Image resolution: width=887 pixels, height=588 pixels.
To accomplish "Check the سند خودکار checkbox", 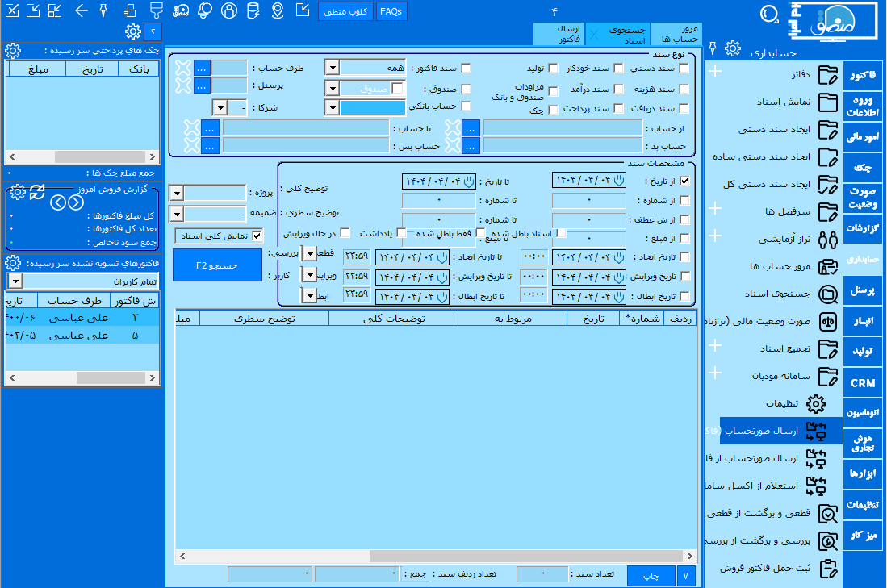I will [x=619, y=69].
